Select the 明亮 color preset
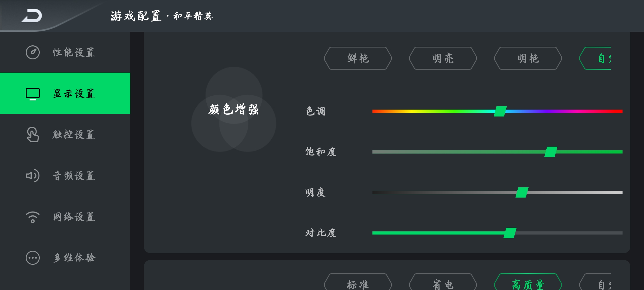The width and height of the screenshot is (644, 290). click(443, 58)
